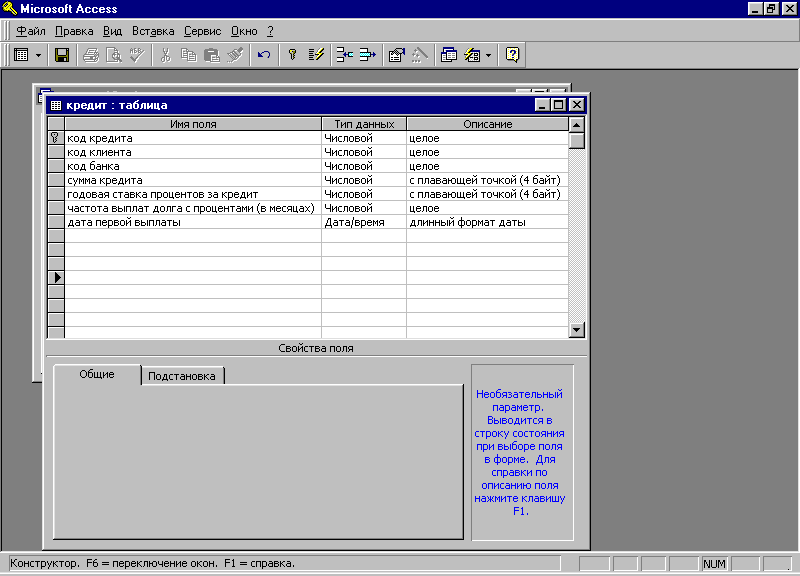Click the Тип данных column header
Viewport: 800px width, 576px height.
pos(364,124)
